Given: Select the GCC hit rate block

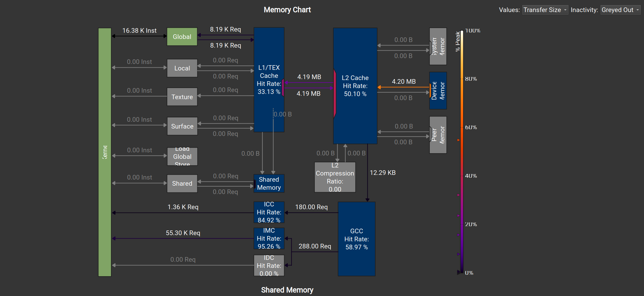Looking at the screenshot, I should (356, 239).
